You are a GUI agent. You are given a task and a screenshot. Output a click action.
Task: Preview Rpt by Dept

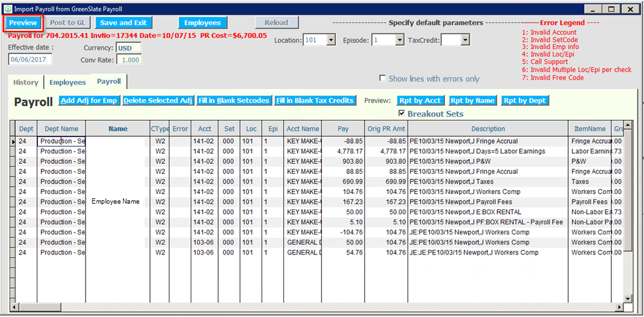point(525,101)
